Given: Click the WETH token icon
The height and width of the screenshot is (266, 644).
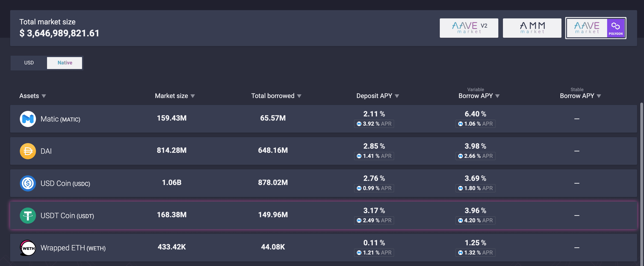Looking at the screenshot, I should click(28, 248).
